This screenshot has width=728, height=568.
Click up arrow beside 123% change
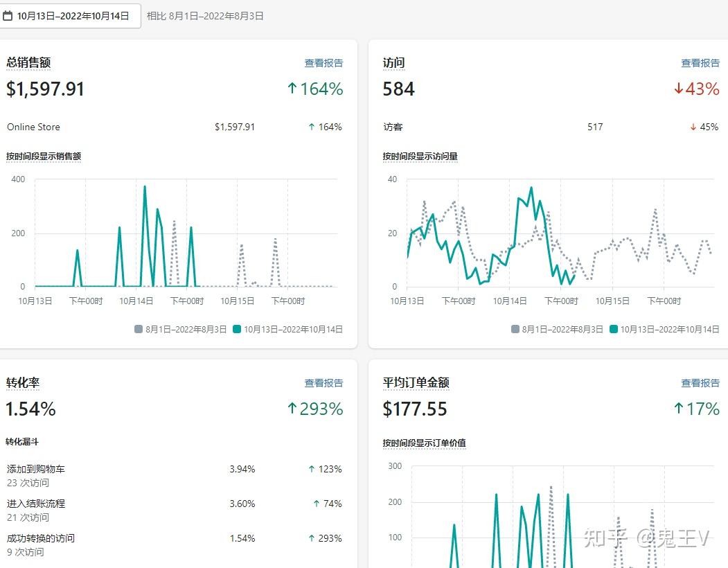tap(312, 469)
